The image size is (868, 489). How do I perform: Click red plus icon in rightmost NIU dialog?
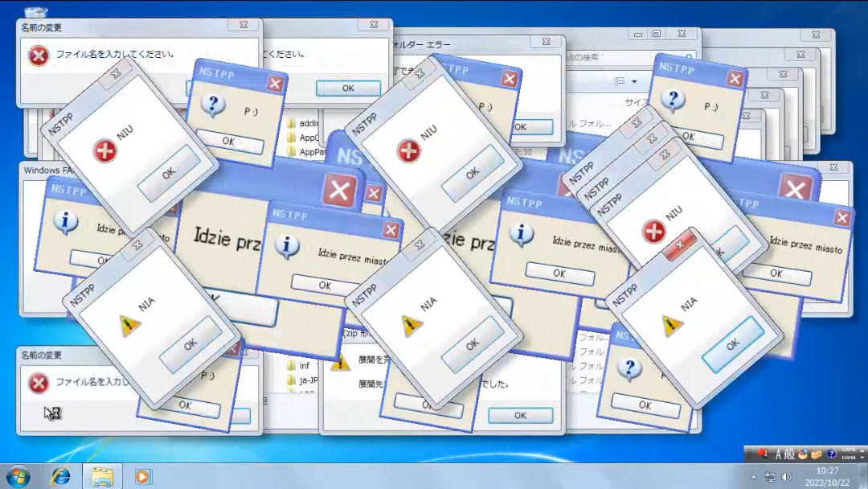pos(653,231)
